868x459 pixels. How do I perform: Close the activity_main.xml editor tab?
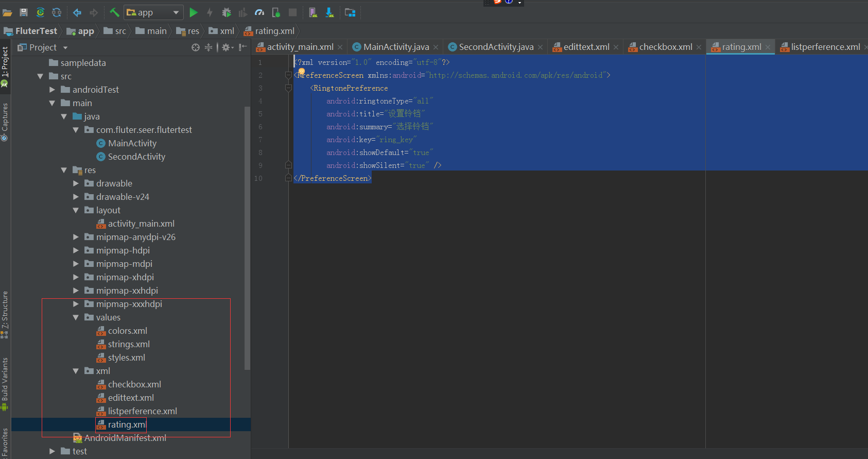point(340,47)
